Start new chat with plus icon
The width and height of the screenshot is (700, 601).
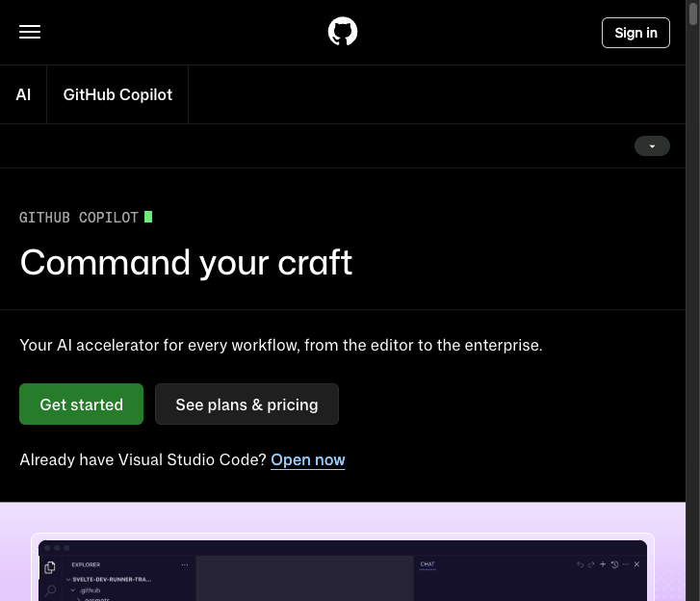pyautogui.click(x=603, y=564)
